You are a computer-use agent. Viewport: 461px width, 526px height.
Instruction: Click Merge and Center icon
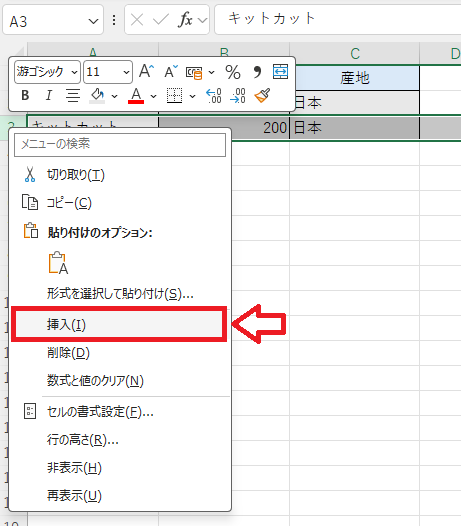[x=280, y=71]
